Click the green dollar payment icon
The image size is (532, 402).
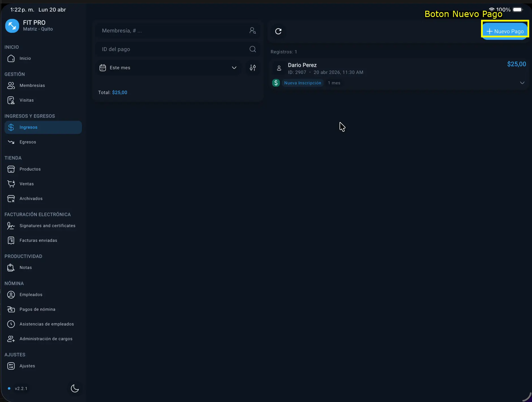276,83
